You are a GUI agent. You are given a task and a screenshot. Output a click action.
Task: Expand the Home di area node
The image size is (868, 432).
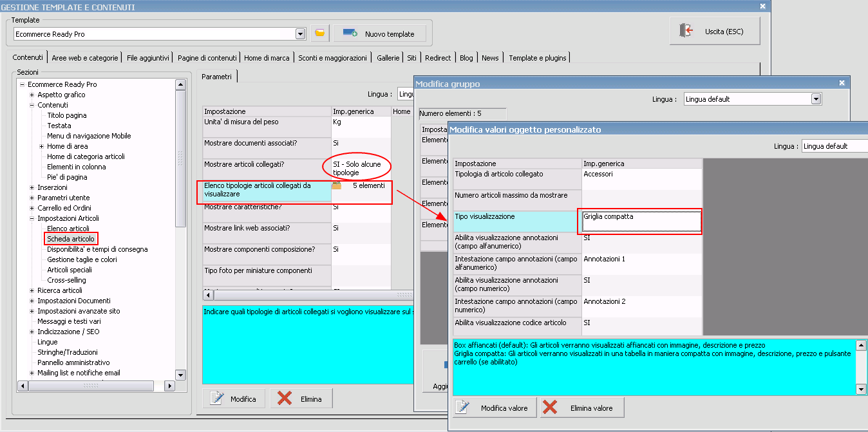42,146
